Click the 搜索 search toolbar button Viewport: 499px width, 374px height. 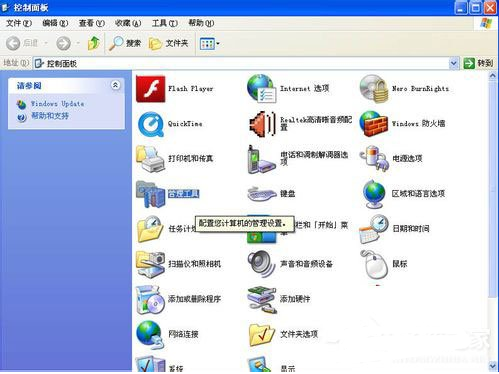[x=125, y=43]
